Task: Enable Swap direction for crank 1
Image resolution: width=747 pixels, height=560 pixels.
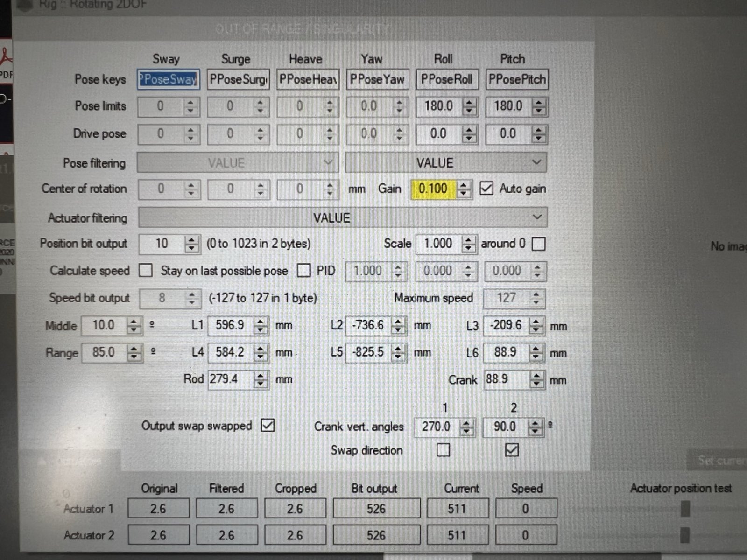Action: (443, 450)
